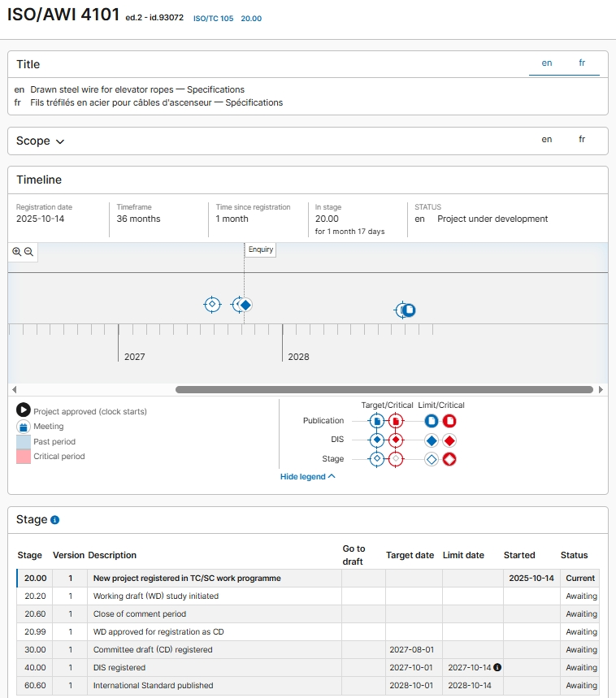Viewport: 616px width, 698px height.
Task: Select the English tab in Title
Action: [547, 63]
